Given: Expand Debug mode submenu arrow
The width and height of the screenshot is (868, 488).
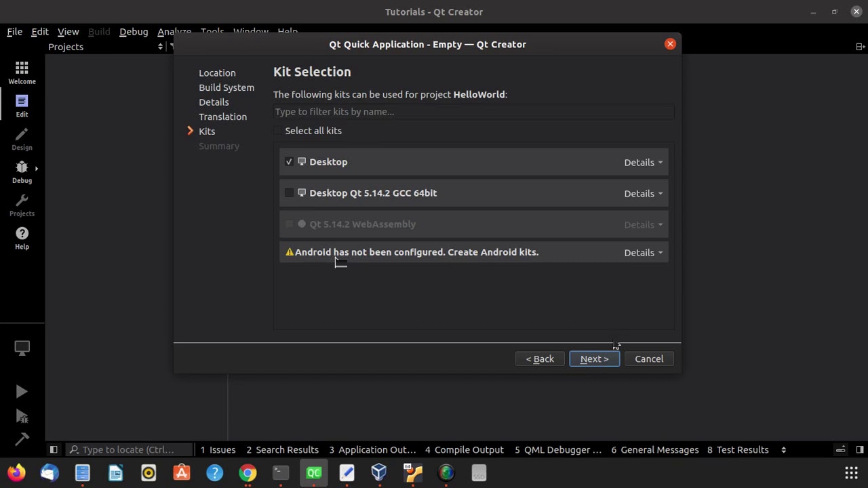Looking at the screenshot, I should [x=36, y=168].
